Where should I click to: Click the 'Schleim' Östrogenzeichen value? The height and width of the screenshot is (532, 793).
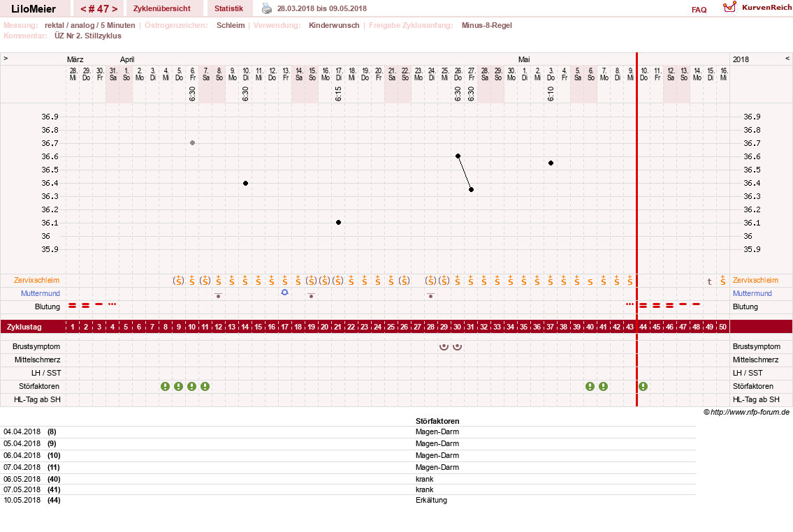[x=231, y=25]
